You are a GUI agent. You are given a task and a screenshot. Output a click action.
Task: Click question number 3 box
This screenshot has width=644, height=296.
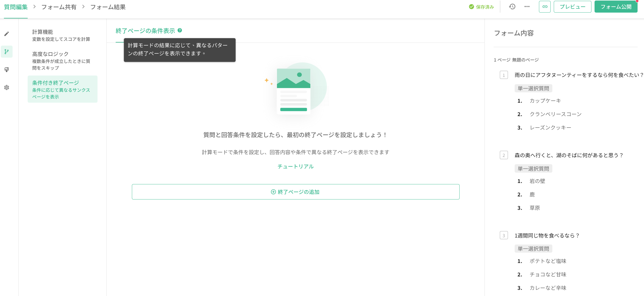(504, 236)
